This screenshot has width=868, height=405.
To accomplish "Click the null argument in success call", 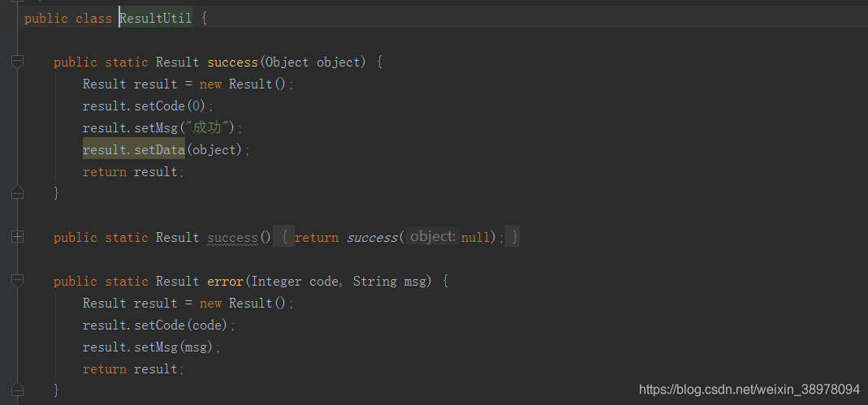I will tap(476, 237).
